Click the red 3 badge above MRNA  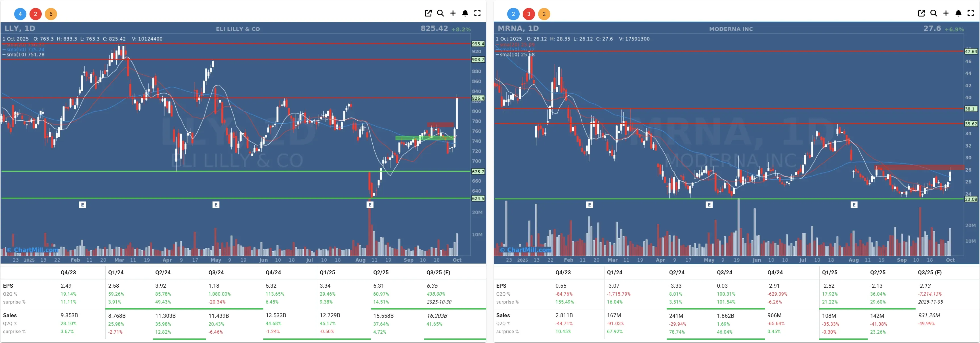[x=528, y=14]
